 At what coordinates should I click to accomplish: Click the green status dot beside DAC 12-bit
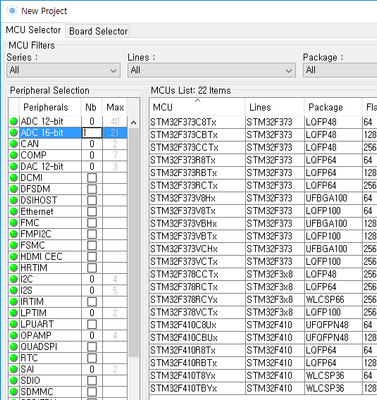pos(14,167)
